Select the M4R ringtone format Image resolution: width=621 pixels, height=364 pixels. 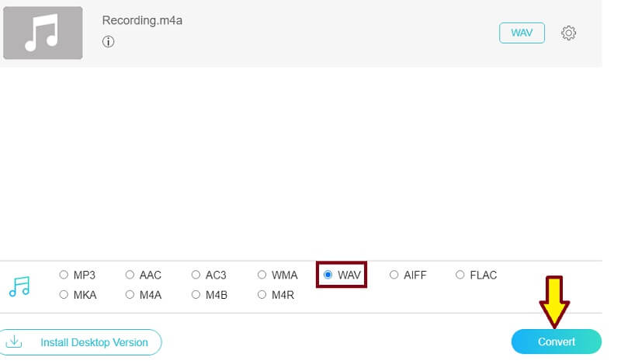point(262,295)
